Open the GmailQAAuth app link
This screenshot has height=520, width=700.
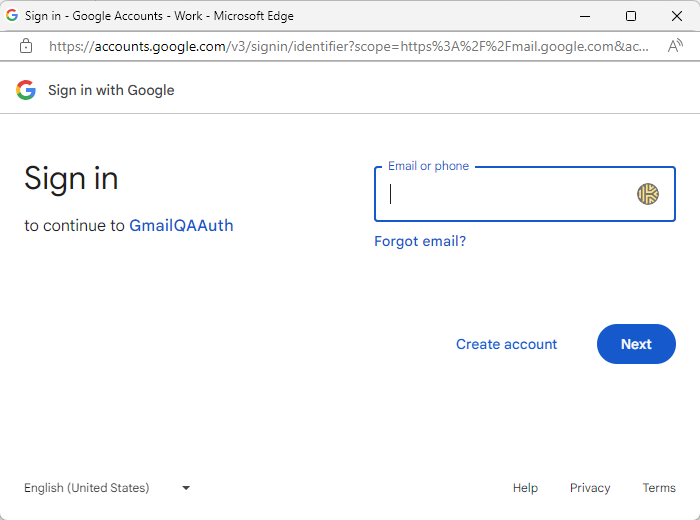point(181,226)
